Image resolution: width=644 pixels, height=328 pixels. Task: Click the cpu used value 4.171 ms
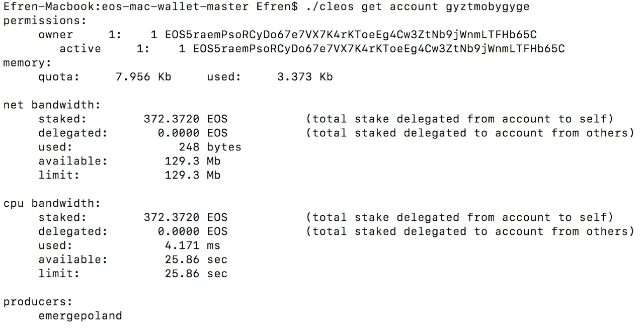[193, 246]
